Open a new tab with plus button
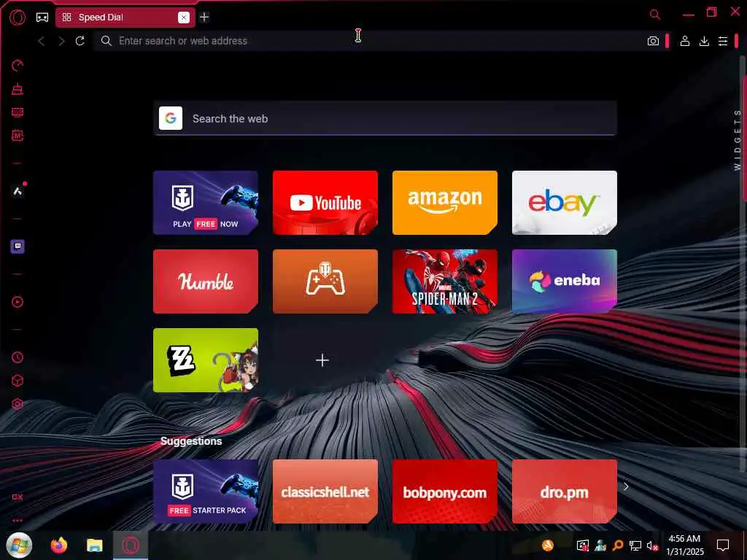Screen dimensions: 747x560 click(204, 17)
